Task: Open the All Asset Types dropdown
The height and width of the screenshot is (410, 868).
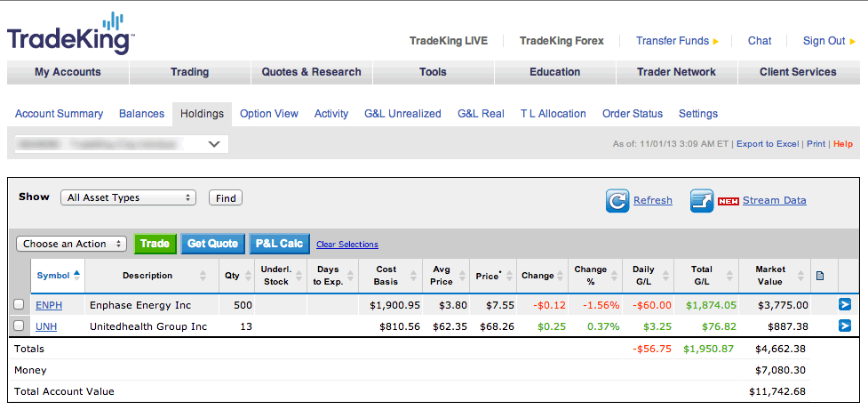Action: click(x=128, y=197)
